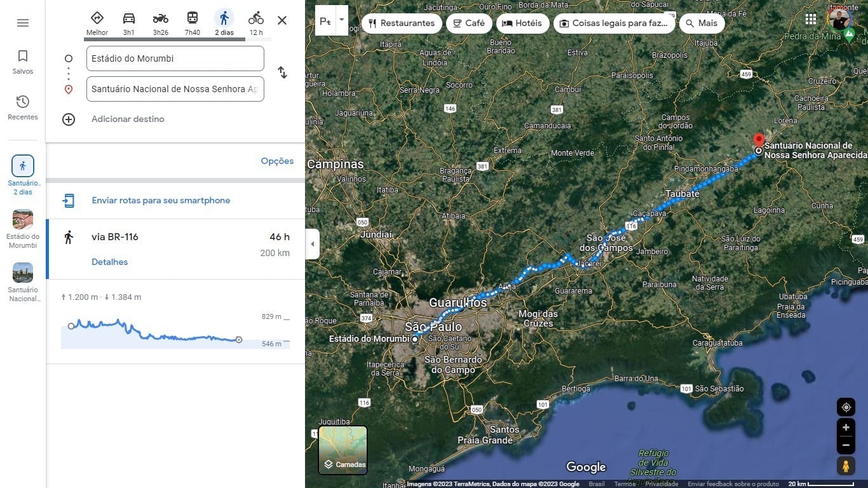Show Coisas legais para fazer

(x=614, y=23)
